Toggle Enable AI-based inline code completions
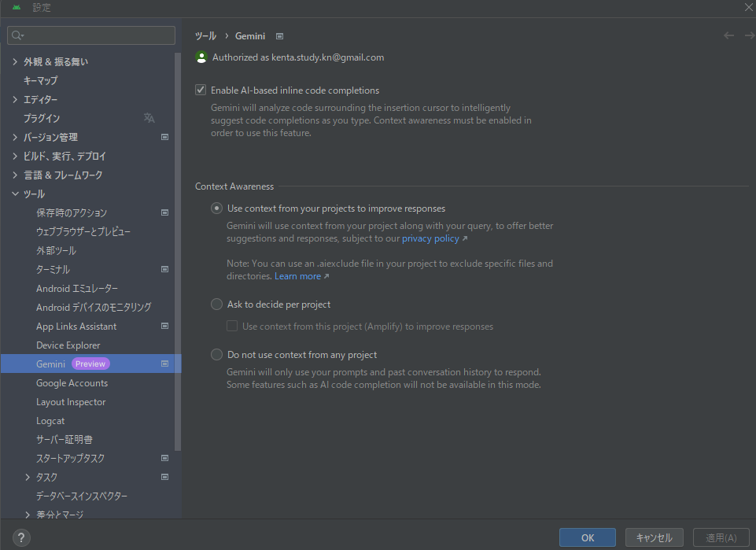 tap(201, 90)
